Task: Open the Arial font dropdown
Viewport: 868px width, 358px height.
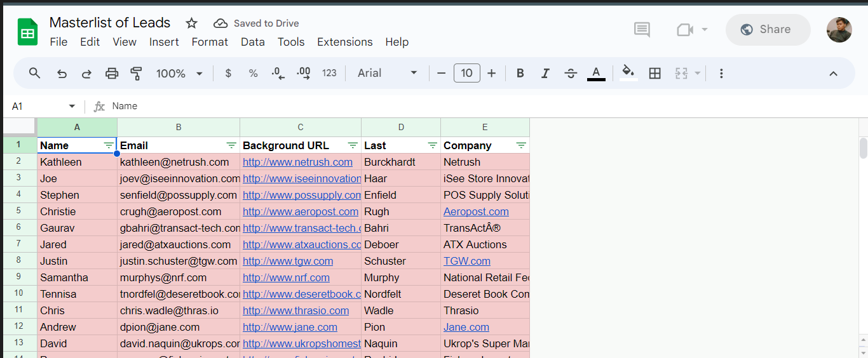Action: click(387, 73)
